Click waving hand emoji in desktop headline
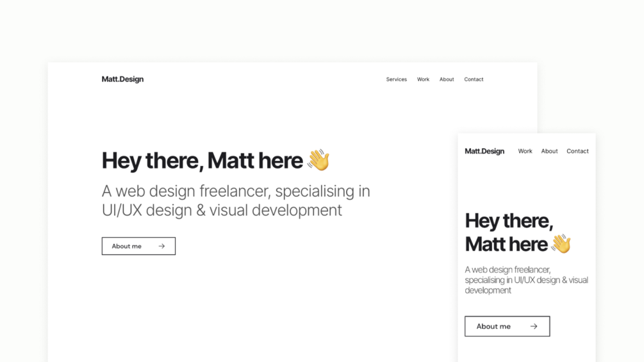The height and width of the screenshot is (362, 644). pyautogui.click(x=318, y=160)
